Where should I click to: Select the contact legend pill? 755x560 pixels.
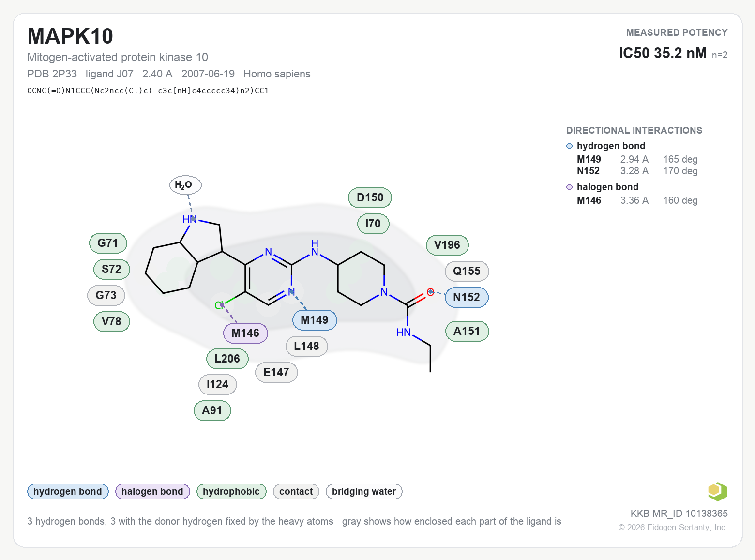pos(296,492)
